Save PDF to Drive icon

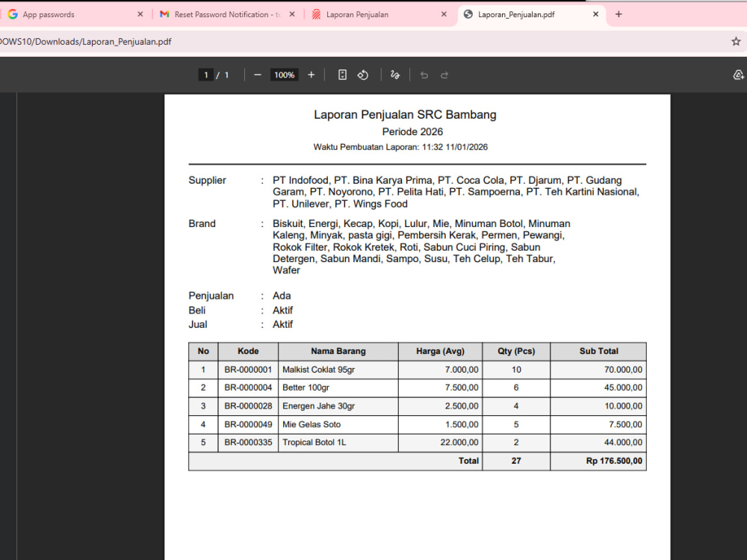(739, 75)
